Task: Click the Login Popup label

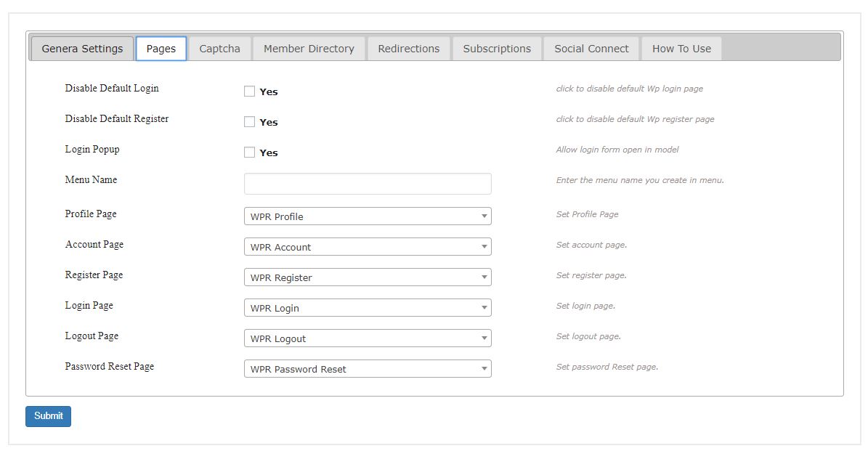Action: point(92,150)
